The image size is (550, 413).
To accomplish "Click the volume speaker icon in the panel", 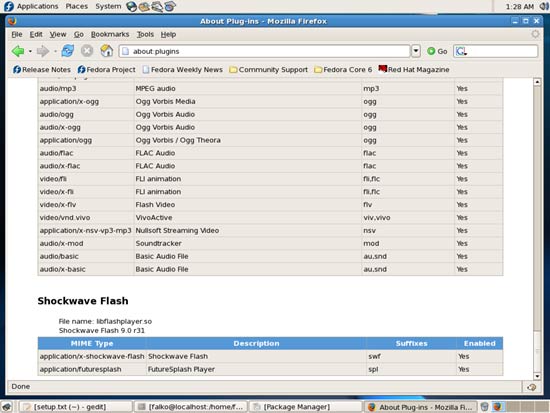I will click(x=545, y=6).
